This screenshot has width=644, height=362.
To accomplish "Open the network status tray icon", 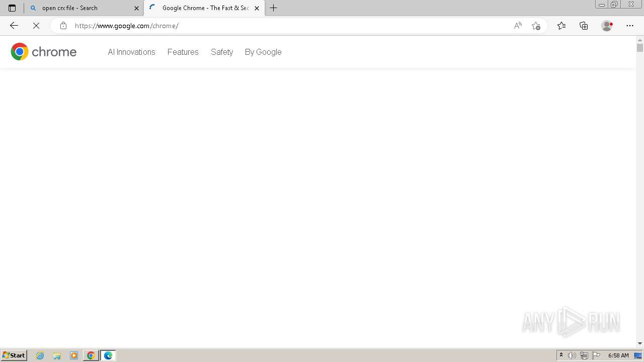I will [x=584, y=355].
